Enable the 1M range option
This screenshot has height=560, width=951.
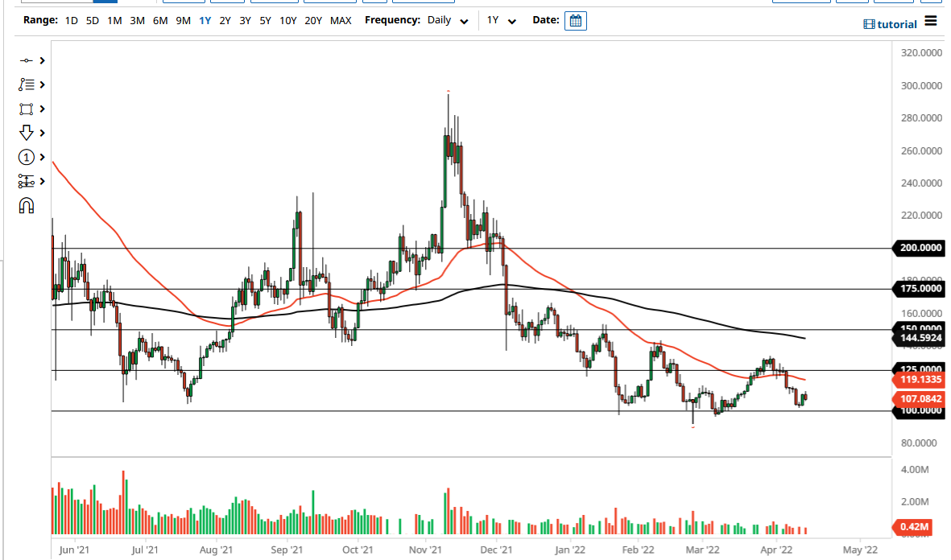point(114,20)
